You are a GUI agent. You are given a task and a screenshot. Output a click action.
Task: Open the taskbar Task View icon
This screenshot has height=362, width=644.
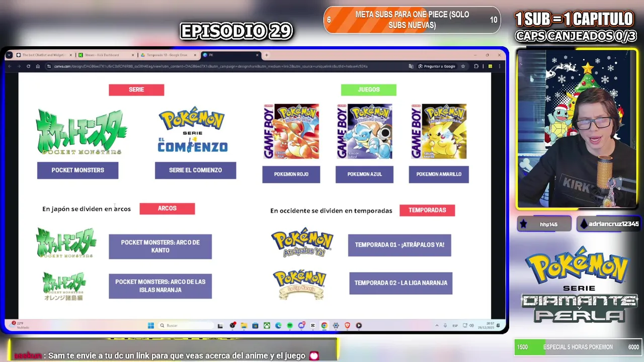220,325
